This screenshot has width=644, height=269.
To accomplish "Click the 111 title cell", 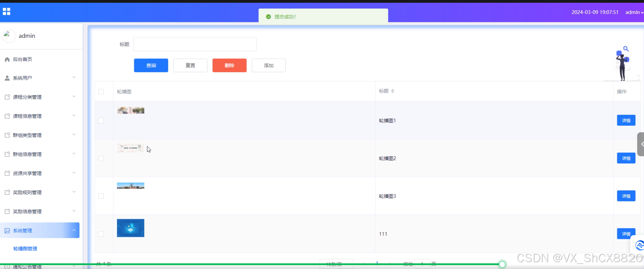I will [383, 234].
